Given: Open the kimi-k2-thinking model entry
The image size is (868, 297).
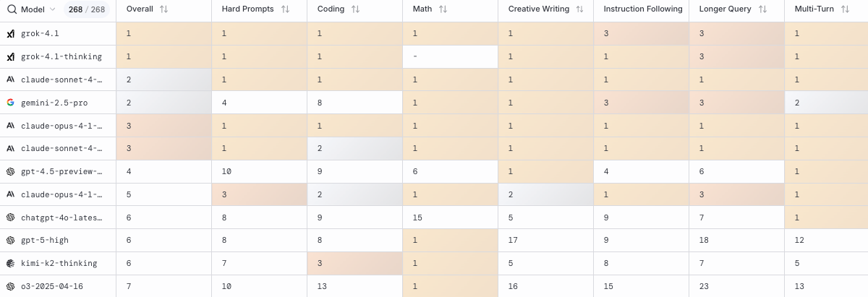Looking at the screenshot, I should tap(59, 264).
